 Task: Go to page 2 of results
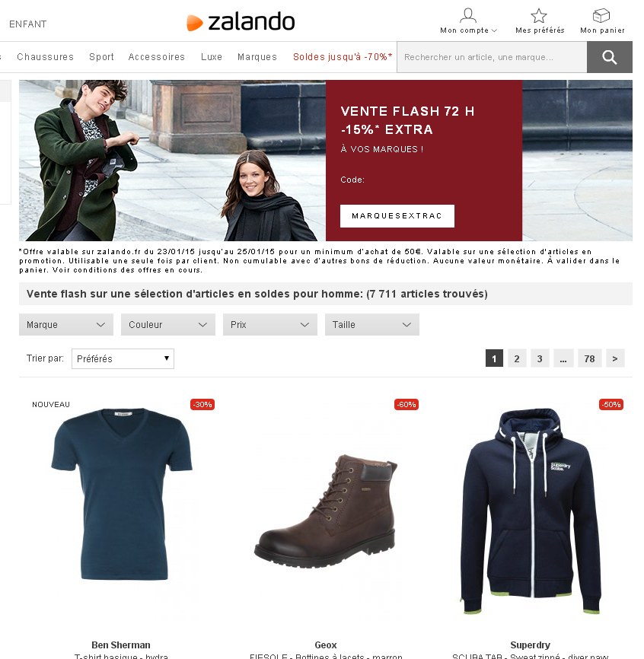click(x=517, y=358)
